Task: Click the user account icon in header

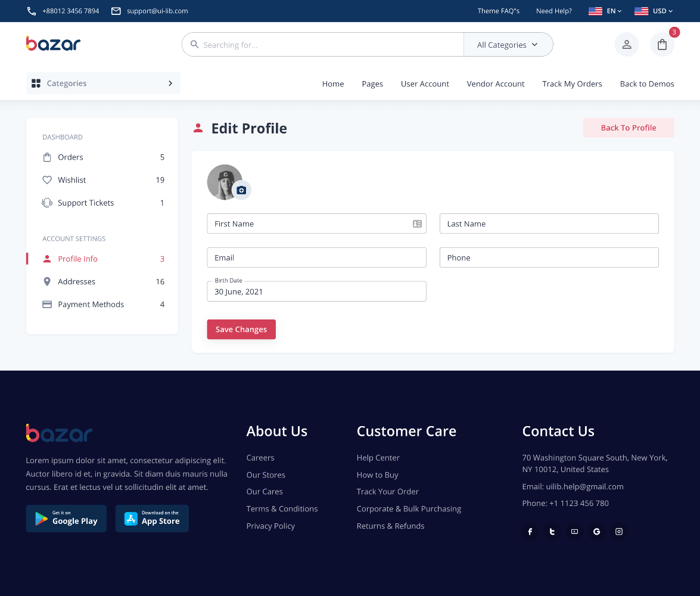Action: click(x=626, y=45)
